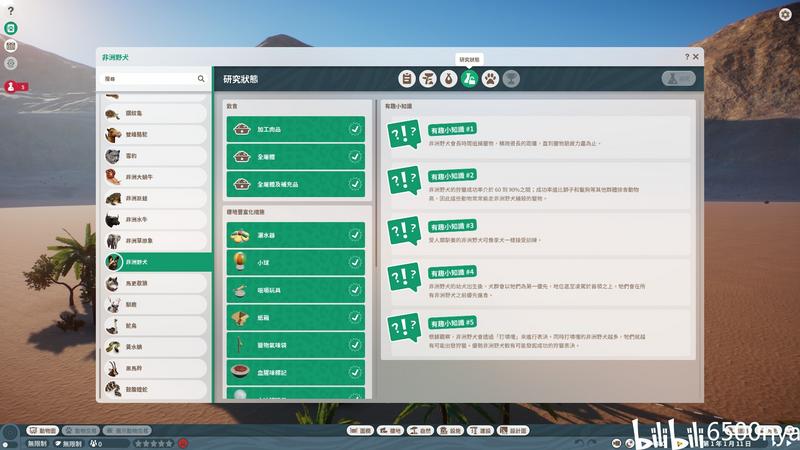Viewport: 800px width, 450px height.
Task: Select the Bactrian camel entry in the list
Action: [x=155, y=135]
